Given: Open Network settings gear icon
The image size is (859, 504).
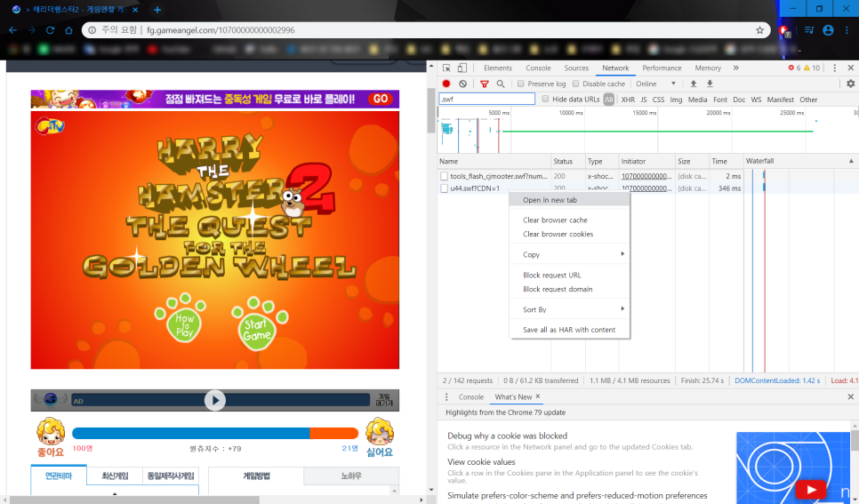Looking at the screenshot, I should point(850,84).
